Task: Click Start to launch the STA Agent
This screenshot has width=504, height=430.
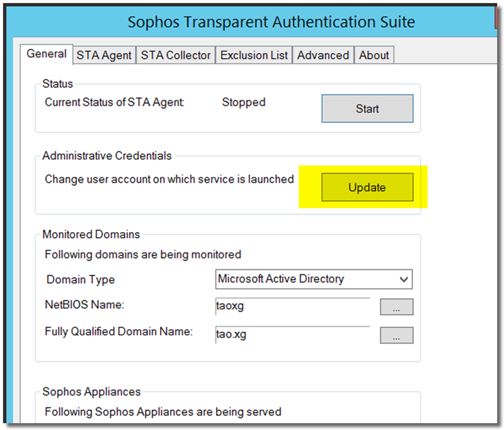Action: (x=367, y=108)
